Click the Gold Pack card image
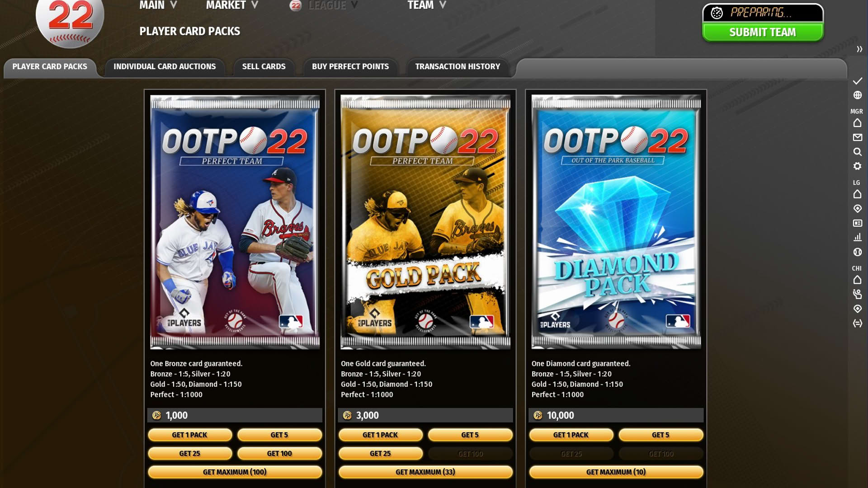This screenshot has height=488, width=868. [425, 222]
